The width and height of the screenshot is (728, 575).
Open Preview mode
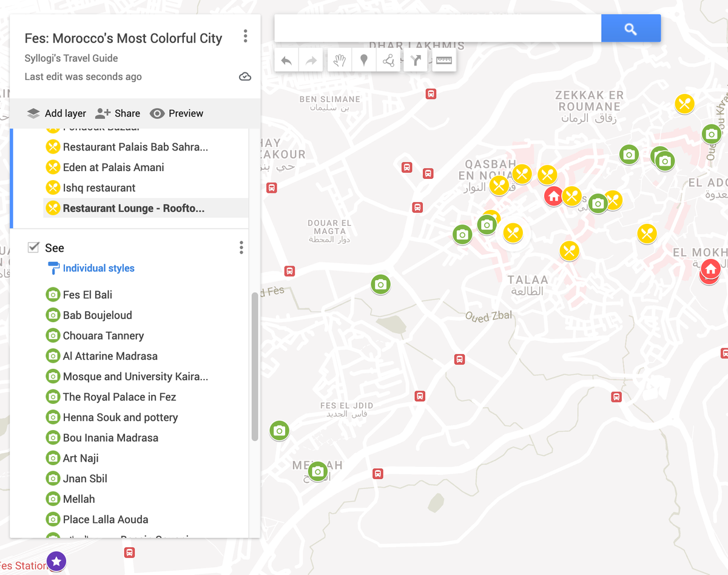pos(176,113)
